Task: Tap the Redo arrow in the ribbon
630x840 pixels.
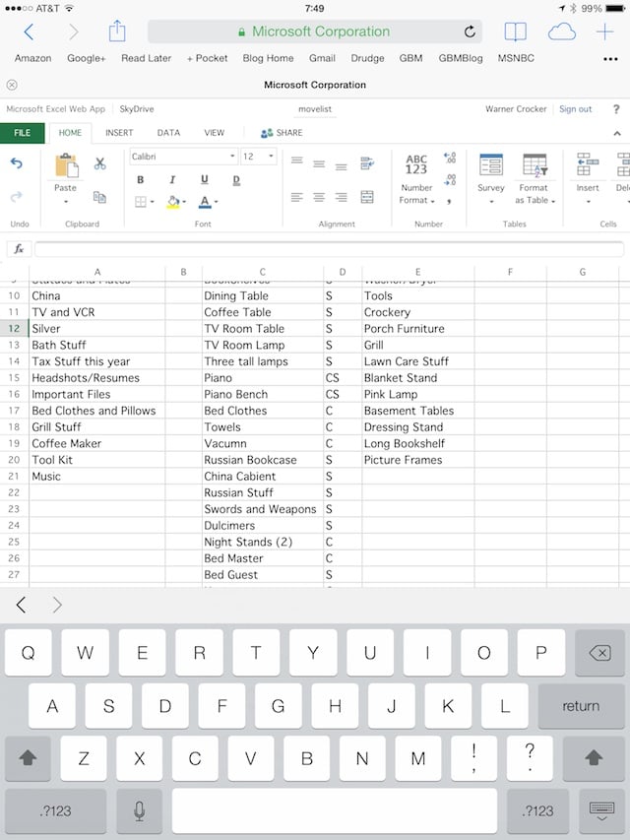Action: coord(17,197)
